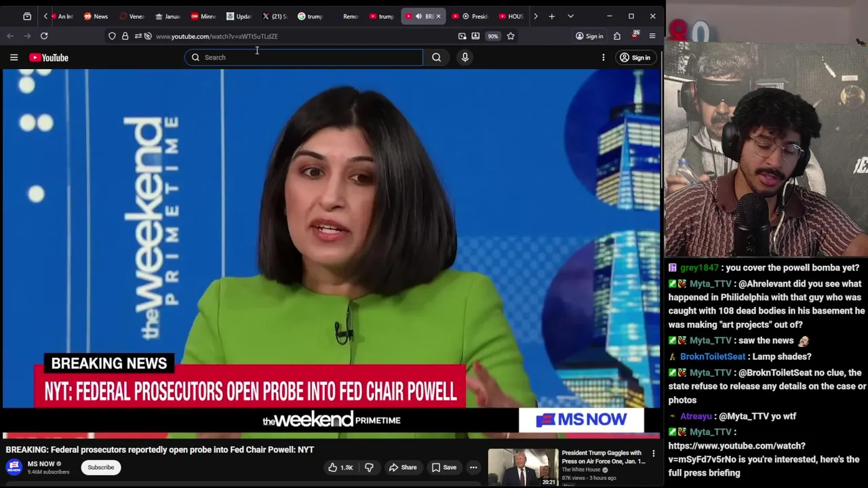Click Atreayu username in chat
Screen dimensions: 868x488
coord(696,416)
